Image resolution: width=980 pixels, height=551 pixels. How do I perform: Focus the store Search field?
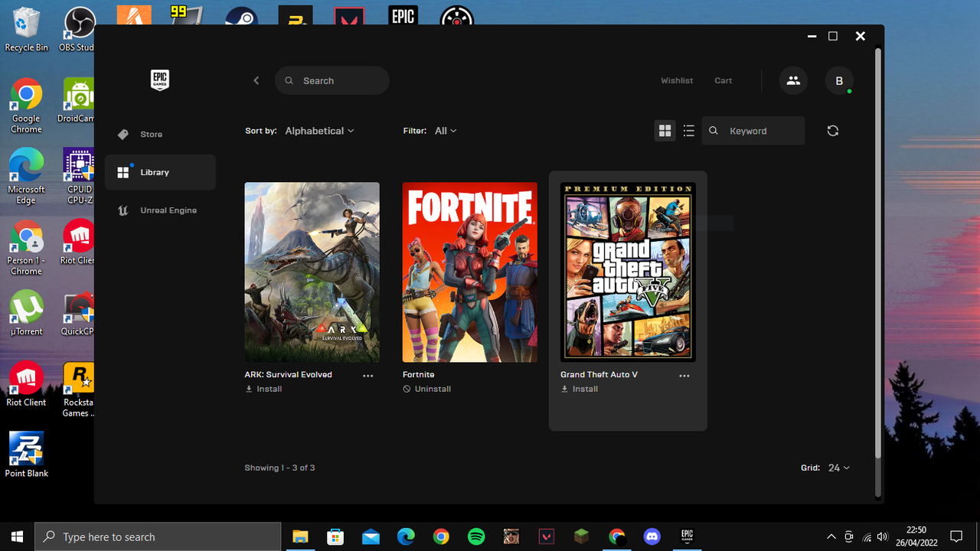(x=332, y=80)
